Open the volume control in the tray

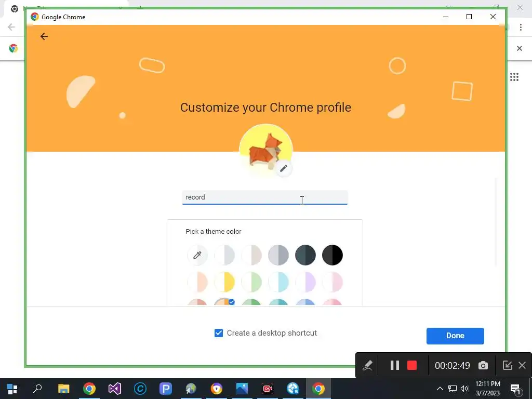click(x=464, y=389)
